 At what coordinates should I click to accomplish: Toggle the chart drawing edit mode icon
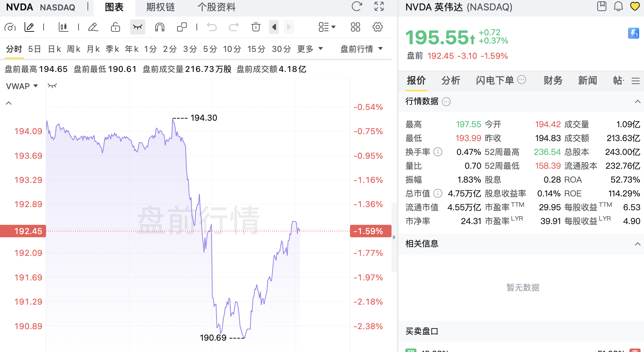(29, 27)
